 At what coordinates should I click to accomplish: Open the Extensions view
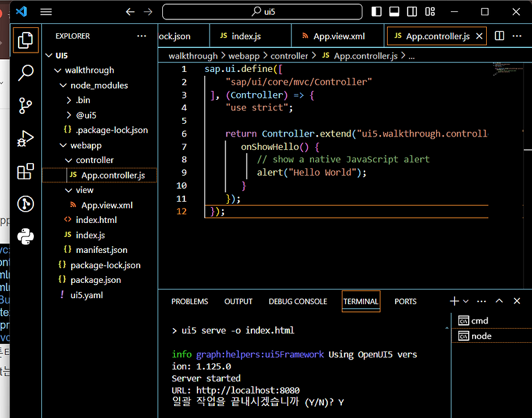tap(25, 172)
